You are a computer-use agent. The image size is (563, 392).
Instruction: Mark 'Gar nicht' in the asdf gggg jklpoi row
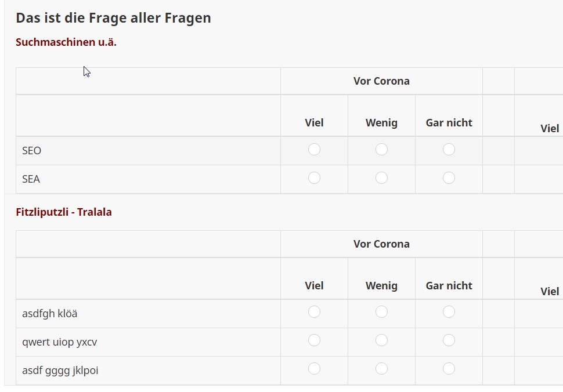[449, 369]
